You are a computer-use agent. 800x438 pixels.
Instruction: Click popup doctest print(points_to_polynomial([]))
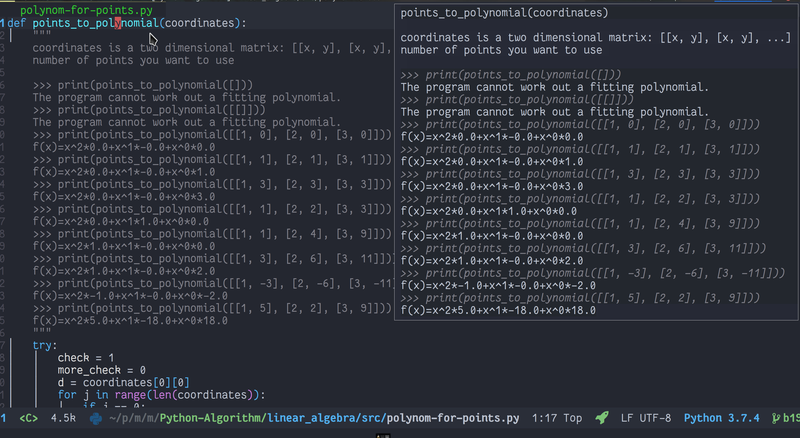click(x=511, y=75)
